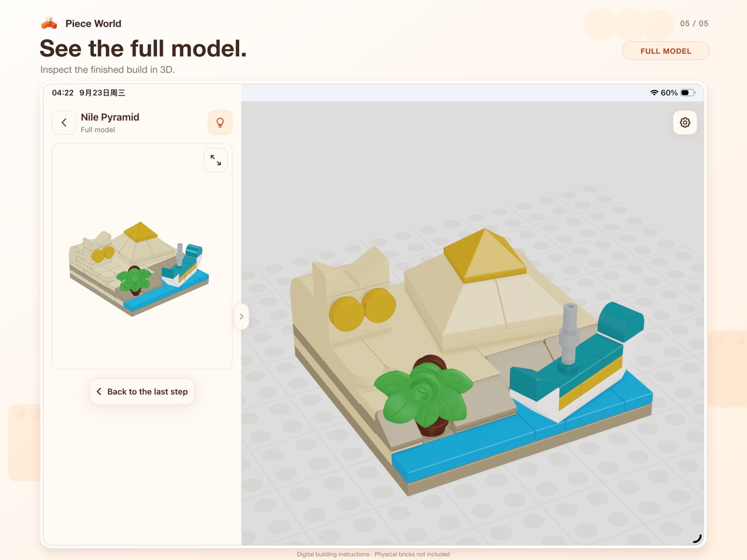Tap the lightbulb hint icon

pos(220,123)
